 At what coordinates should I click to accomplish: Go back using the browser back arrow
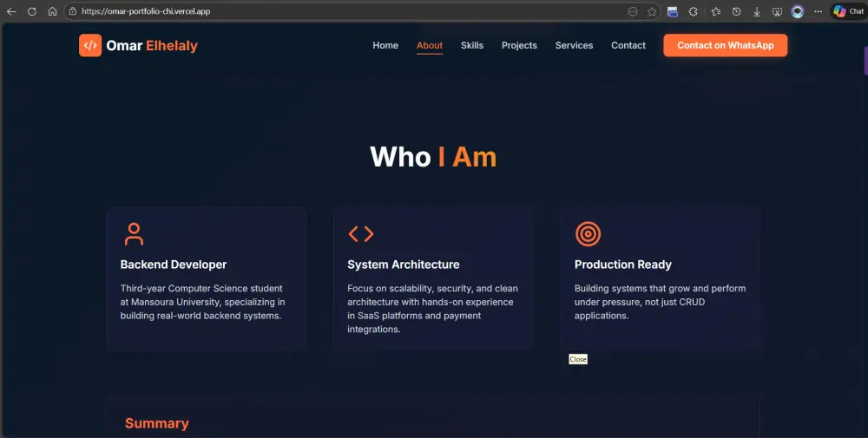(x=11, y=11)
